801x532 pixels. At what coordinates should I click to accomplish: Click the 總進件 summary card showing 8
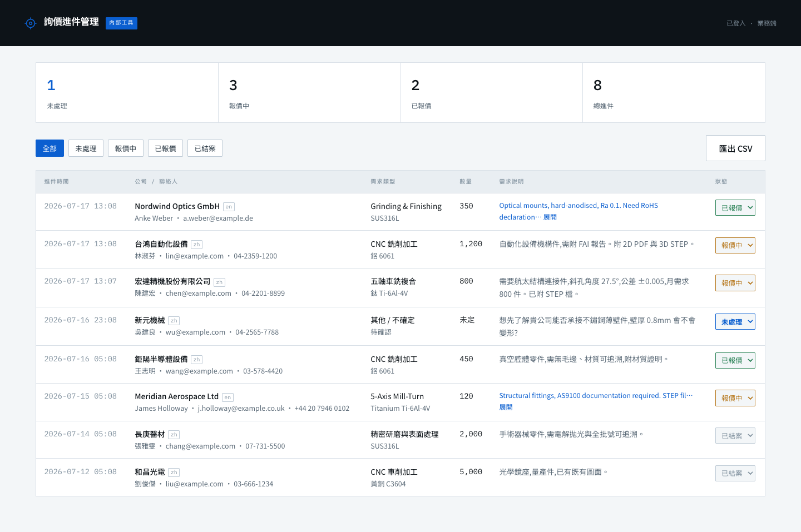(x=674, y=93)
